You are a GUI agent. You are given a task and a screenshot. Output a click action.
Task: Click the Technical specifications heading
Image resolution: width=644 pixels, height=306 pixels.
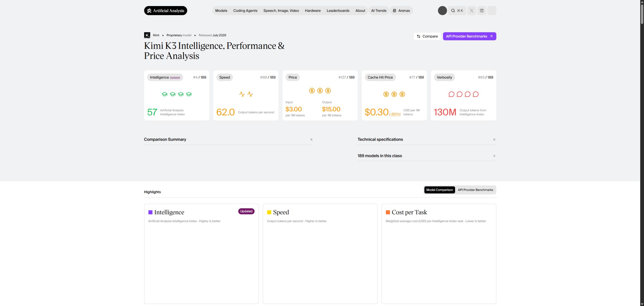tap(380, 139)
